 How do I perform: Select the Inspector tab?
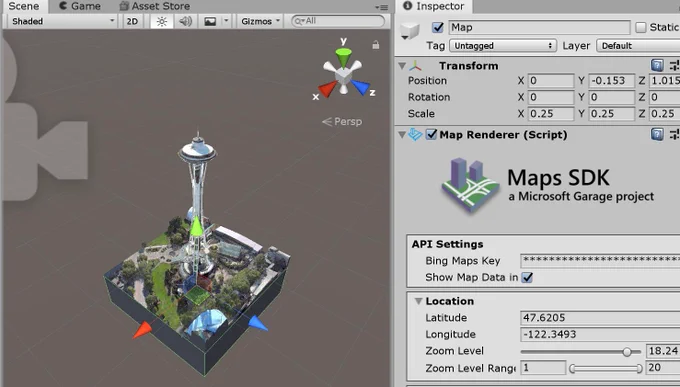(434, 6)
